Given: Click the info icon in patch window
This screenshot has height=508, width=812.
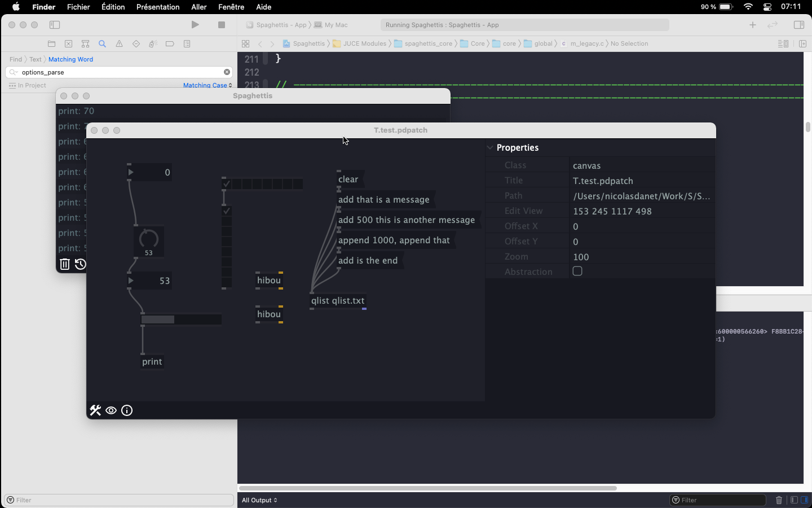Looking at the screenshot, I should (x=127, y=410).
